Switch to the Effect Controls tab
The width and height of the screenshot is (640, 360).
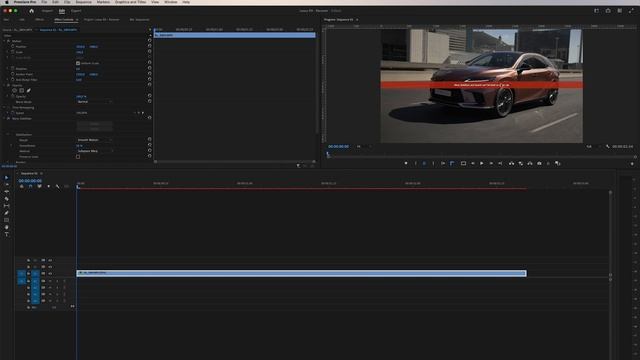(64, 20)
